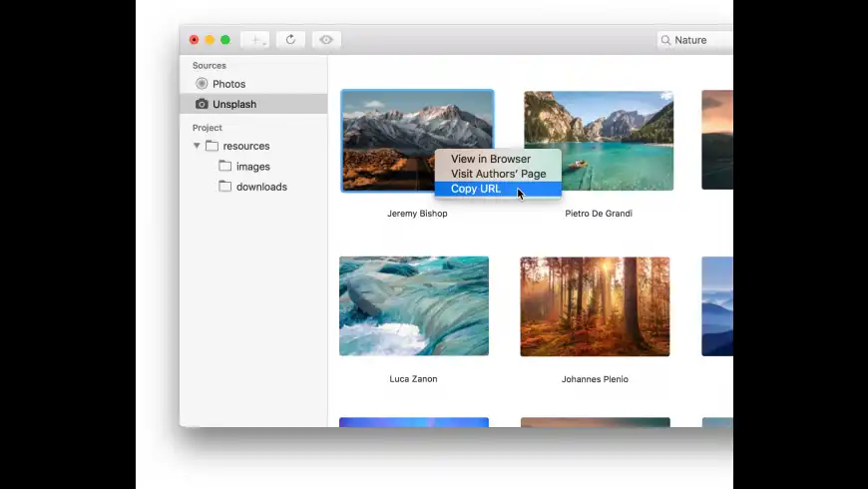The height and width of the screenshot is (489, 868).
Task: Close the window with red button
Action: click(194, 40)
